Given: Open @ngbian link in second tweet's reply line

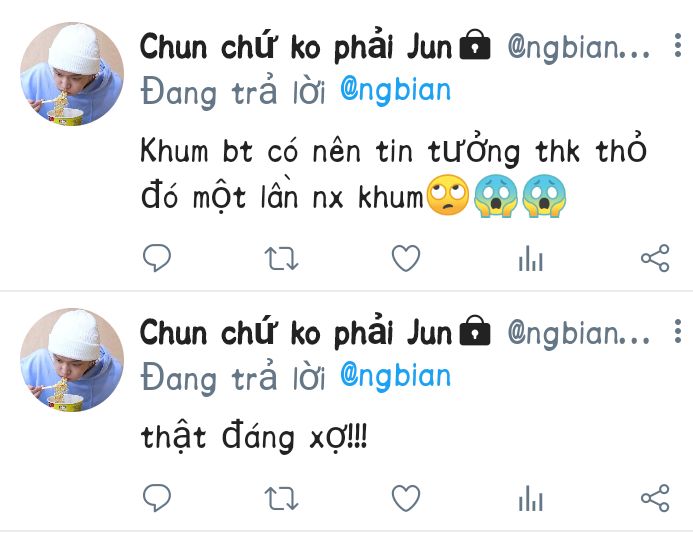Looking at the screenshot, I should 395,377.
